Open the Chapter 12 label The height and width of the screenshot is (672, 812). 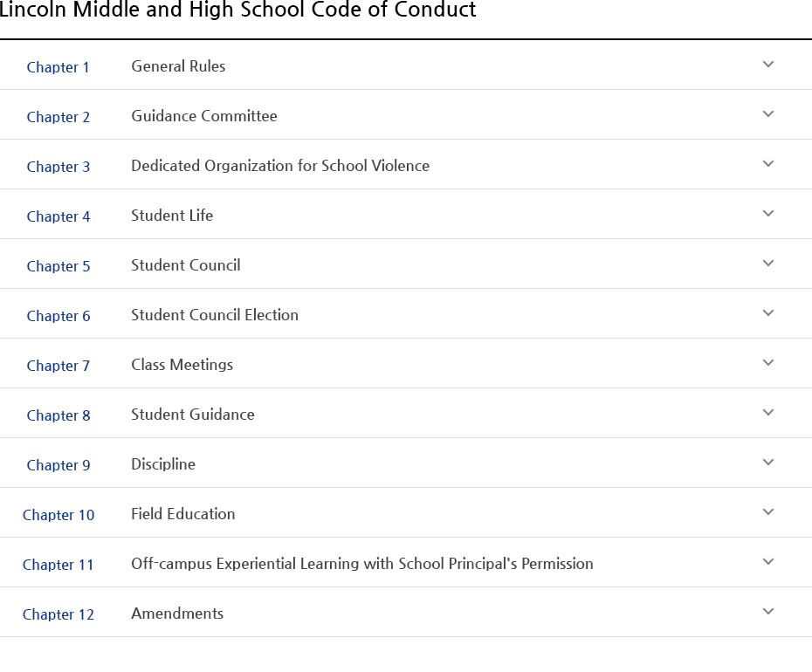pos(58,614)
